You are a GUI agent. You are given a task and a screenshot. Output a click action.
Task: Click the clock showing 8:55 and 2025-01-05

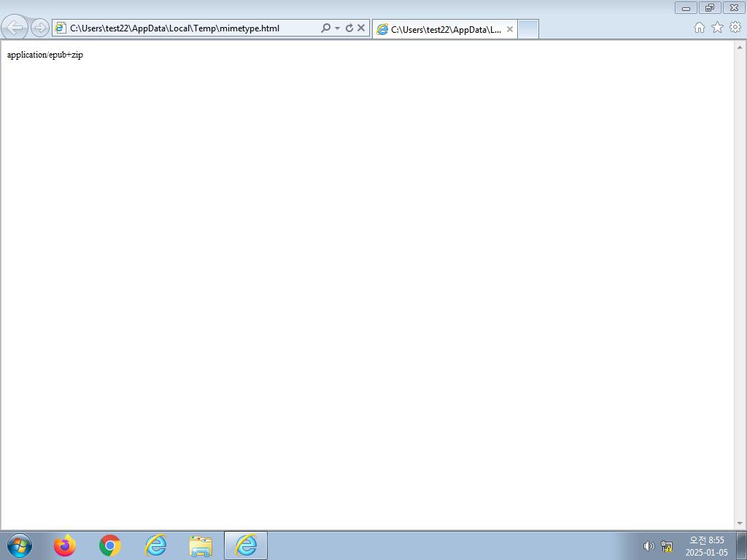tap(707, 546)
